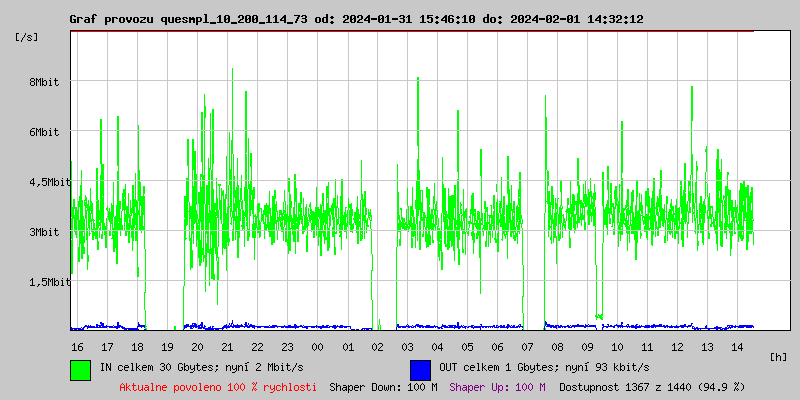
Task: Select the 6Mbit y-axis label
Action: tap(44, 132)
